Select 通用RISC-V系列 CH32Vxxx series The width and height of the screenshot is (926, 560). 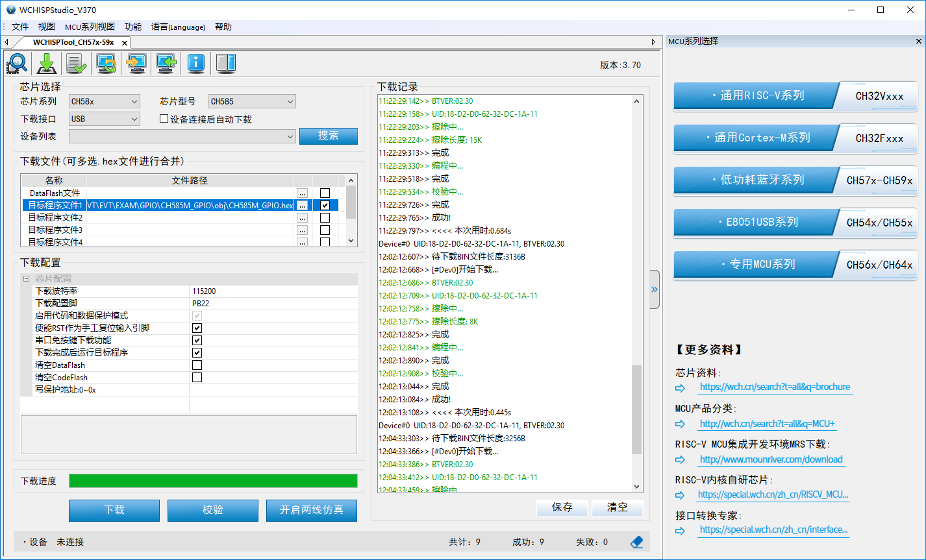[x=795, y=95]
